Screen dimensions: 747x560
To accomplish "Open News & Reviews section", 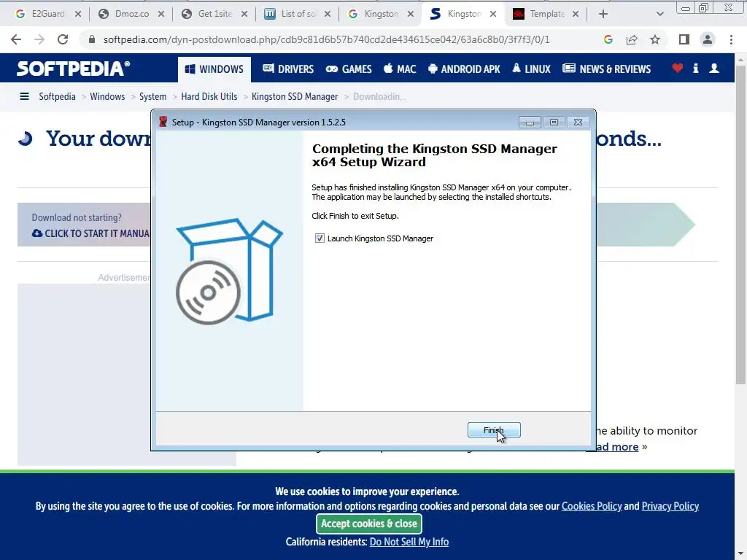I will [x=606, y=69].
